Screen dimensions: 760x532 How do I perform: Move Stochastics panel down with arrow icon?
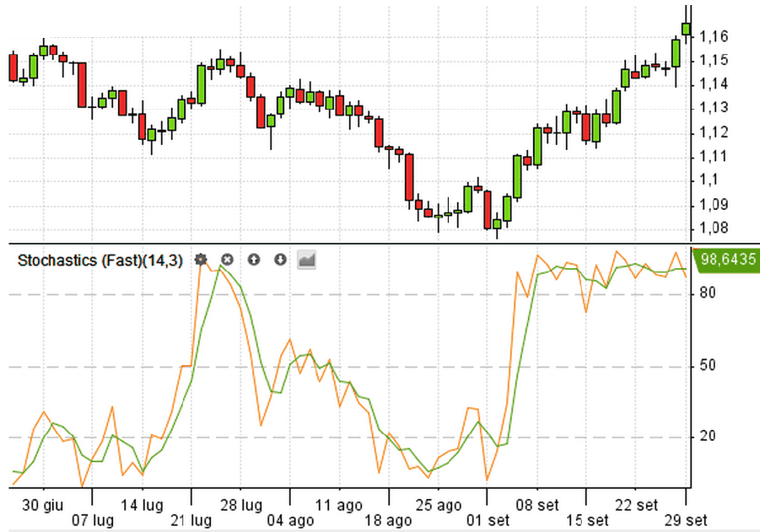pyautogui.click(x=280, y=260)
